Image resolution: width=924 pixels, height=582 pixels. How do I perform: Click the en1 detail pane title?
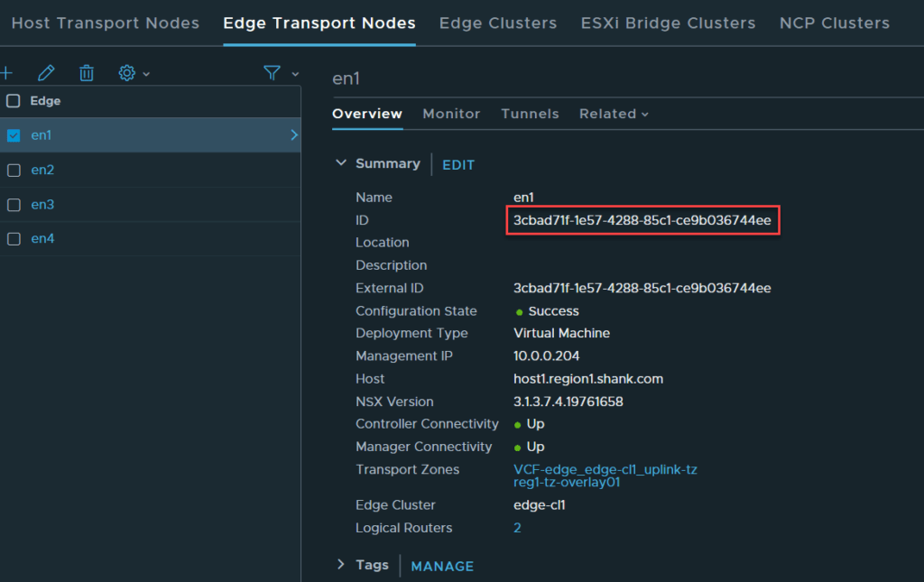346,79
